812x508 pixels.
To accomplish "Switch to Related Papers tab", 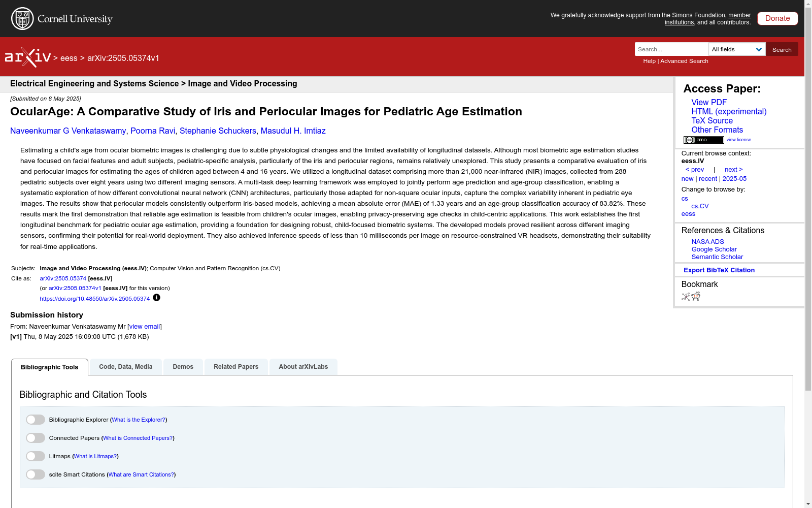I will point(236,367).
